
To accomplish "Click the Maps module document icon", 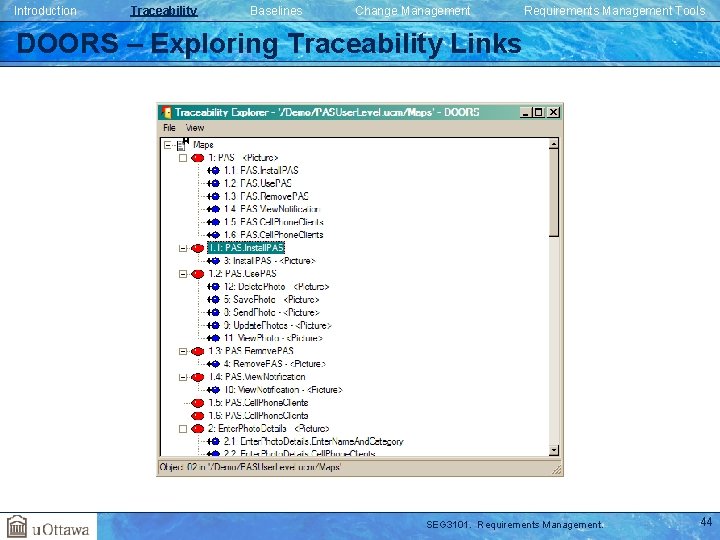I will click(182, 144).
